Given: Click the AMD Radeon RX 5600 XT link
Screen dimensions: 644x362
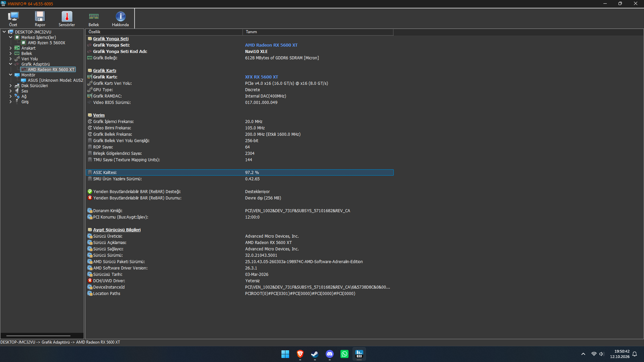Looking at the screenshot, I should [271, 45].
